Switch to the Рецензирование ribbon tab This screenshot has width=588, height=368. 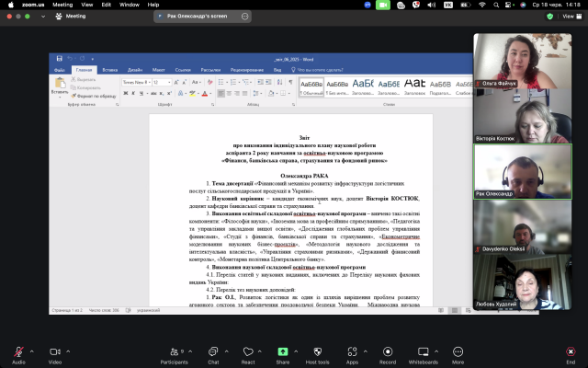(x=247, y=70)
